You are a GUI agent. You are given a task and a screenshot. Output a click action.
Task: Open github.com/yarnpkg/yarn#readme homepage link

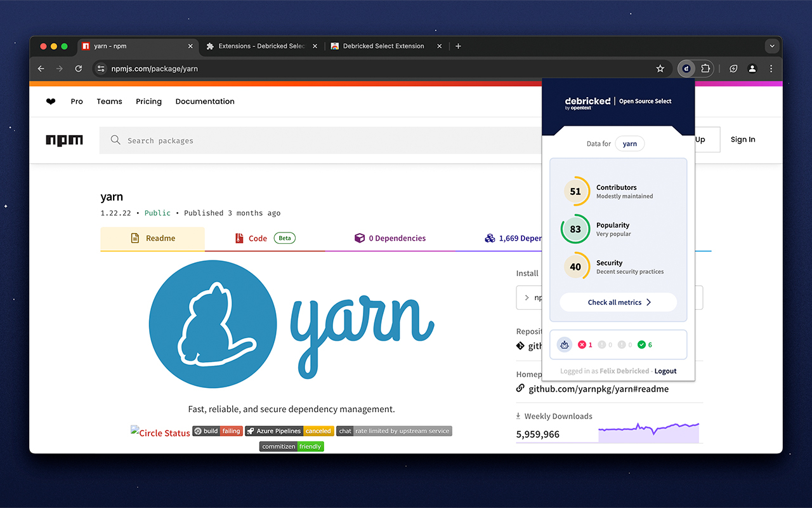(x=598, y=389)
